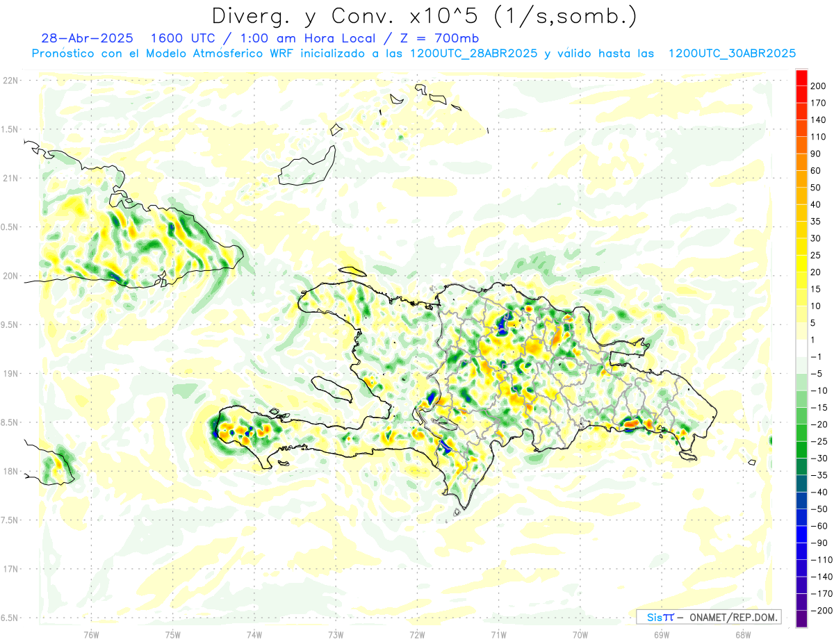The image size is (834, 644).
Task: Click the '-60' colorbar value
Action: [x=819, y=526]
